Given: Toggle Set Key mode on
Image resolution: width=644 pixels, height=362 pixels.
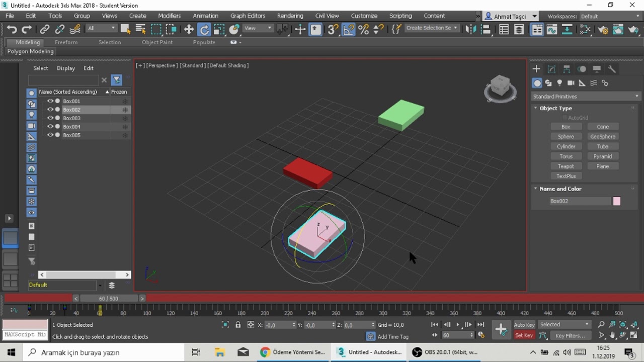Looking at the screenshot, I should coord(524,335).
